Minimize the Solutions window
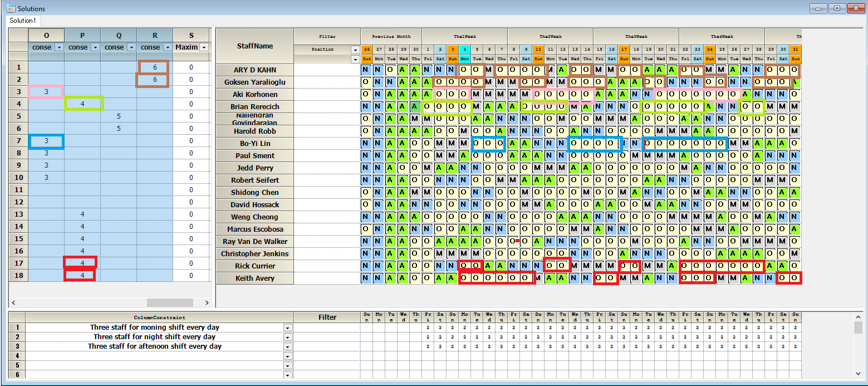The image size is (868, 386). point(818,8)
